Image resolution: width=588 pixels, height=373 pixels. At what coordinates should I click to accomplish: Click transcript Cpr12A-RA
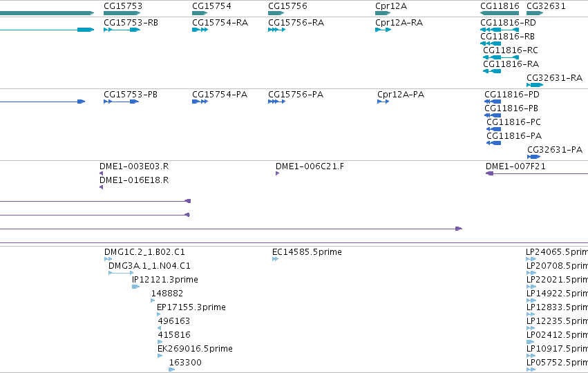tap(383, 30)
